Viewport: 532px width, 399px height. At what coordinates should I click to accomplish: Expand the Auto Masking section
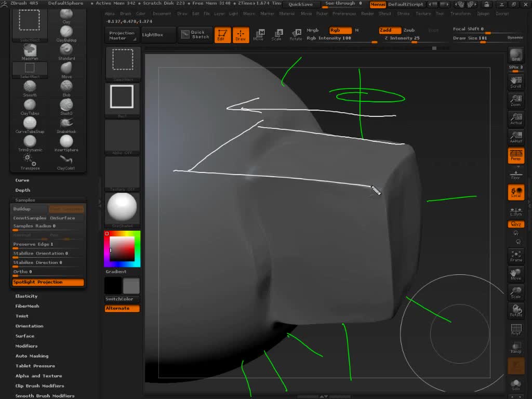pos(32,355)
